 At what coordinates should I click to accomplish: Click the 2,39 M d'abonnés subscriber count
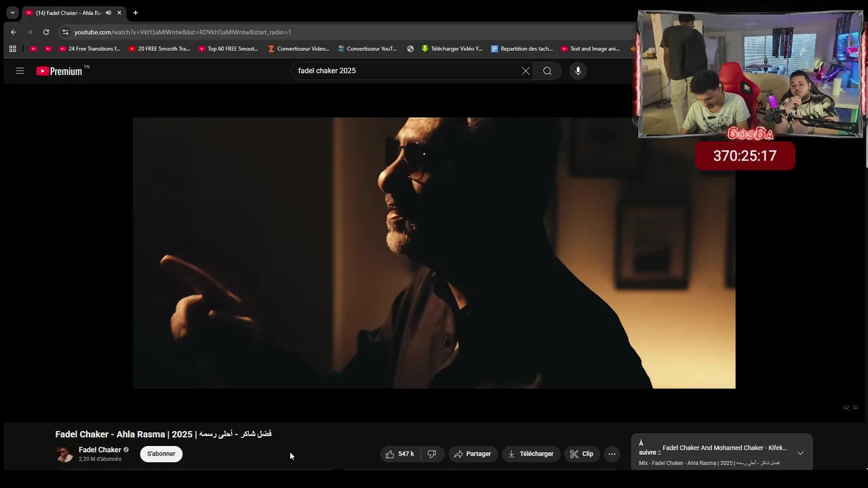[x=100, y=460]
